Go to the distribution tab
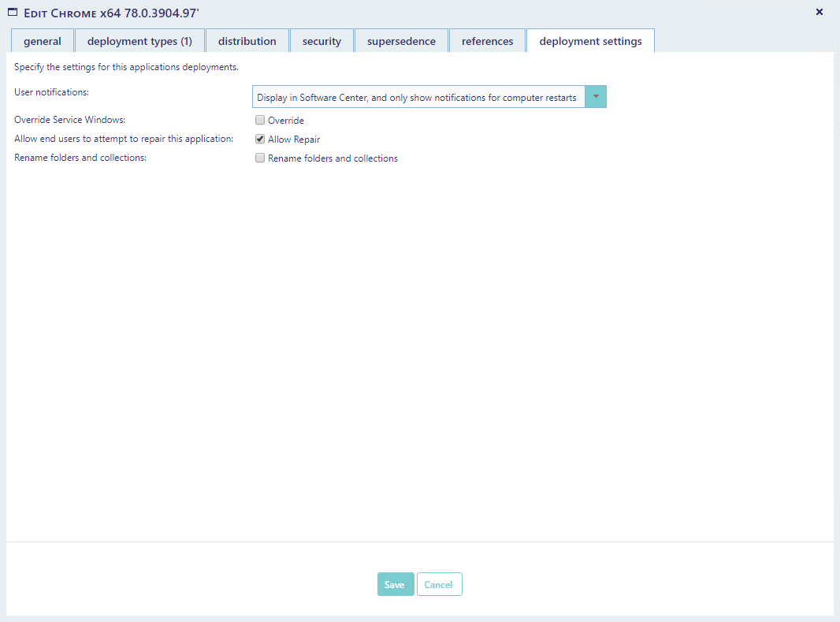 pos(247,41)
